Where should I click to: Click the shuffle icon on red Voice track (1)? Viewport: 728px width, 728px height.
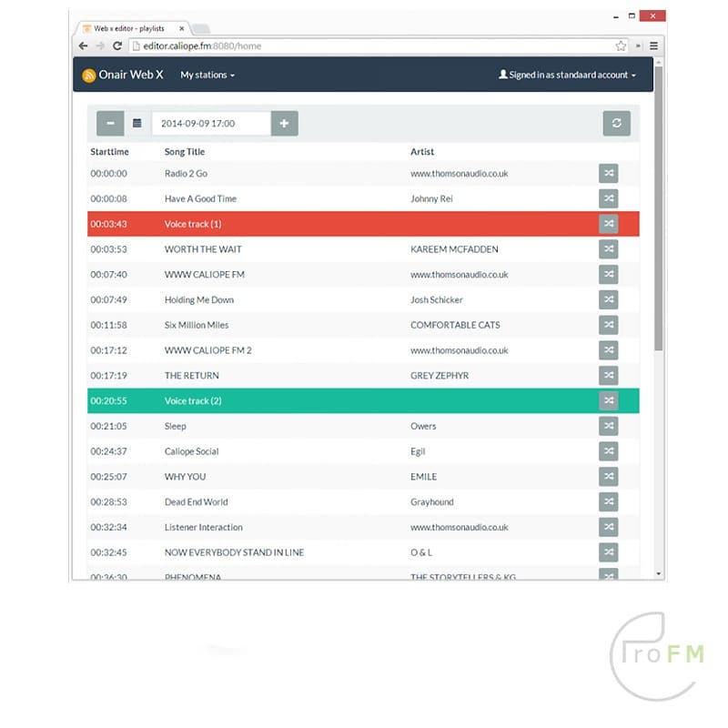pyautogui.click(x=608, y=224)
